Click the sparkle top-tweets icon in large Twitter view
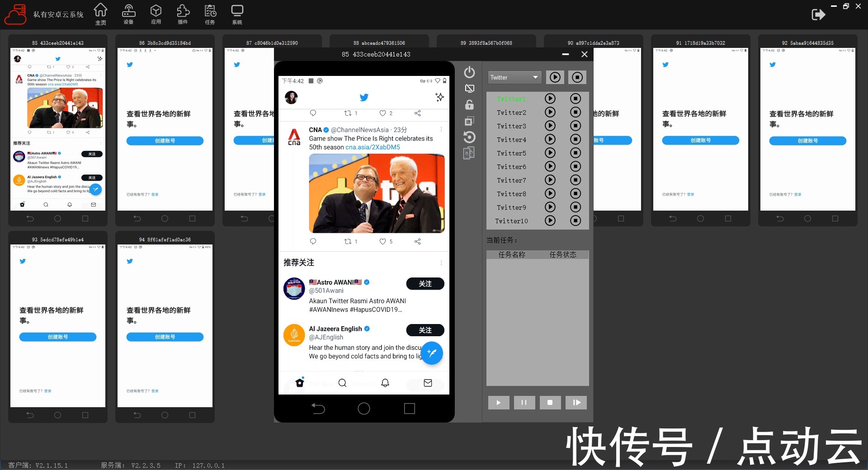 point(439,97)
